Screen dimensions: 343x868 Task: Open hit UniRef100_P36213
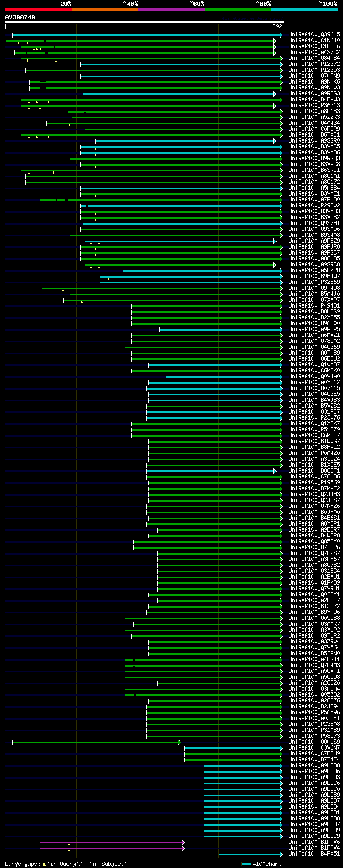(314, 105)
